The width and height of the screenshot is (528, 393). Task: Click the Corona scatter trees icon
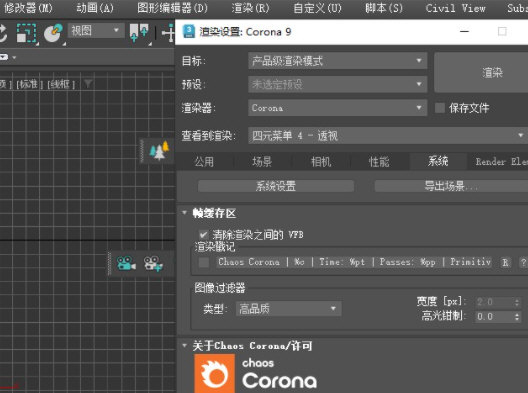click(159, 151)
